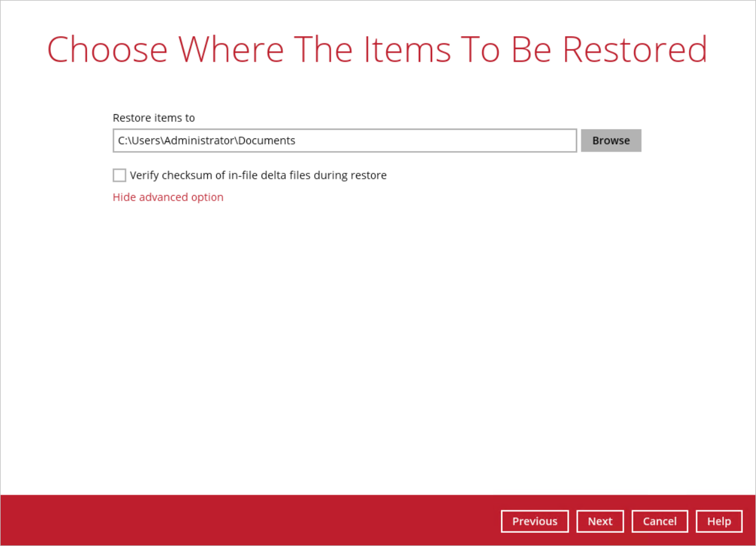The width and height of the screenshot is (756, 546).
Task: Click the Browse button
Action: [610, 140]
